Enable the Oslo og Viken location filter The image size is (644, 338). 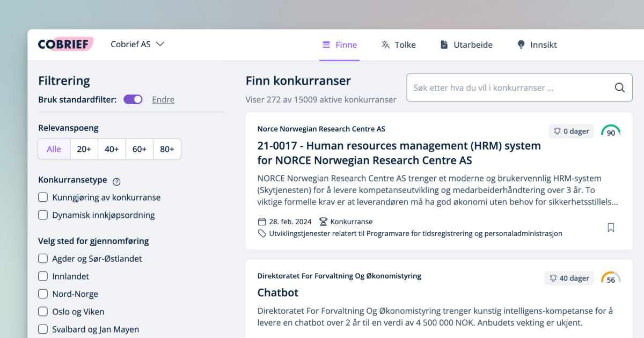(43, 311)
